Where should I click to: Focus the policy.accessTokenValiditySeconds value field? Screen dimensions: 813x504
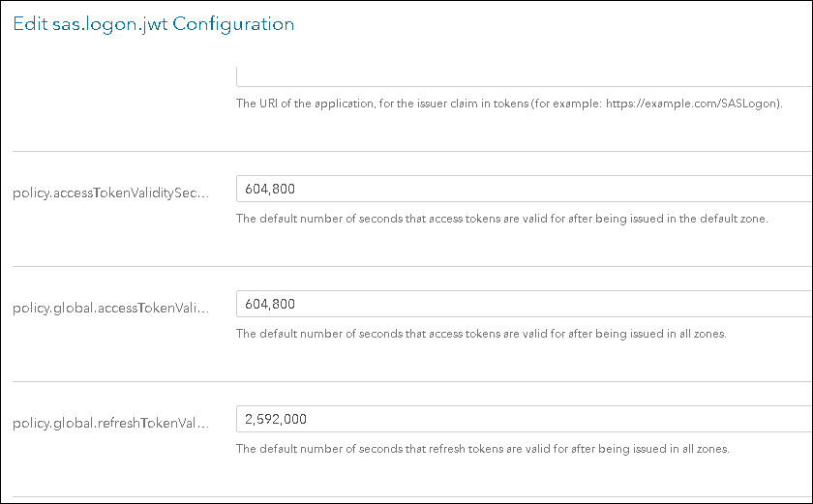[523, 189]
